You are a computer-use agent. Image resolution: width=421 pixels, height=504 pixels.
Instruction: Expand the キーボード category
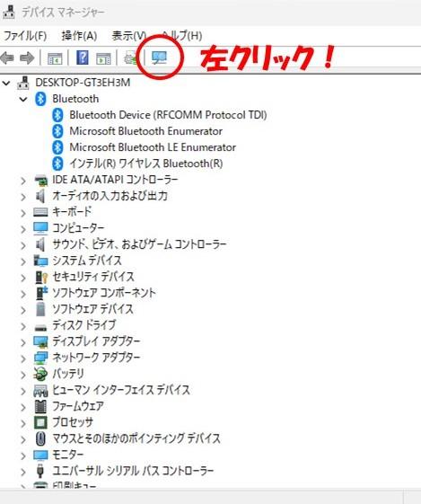tap(23, 213)
